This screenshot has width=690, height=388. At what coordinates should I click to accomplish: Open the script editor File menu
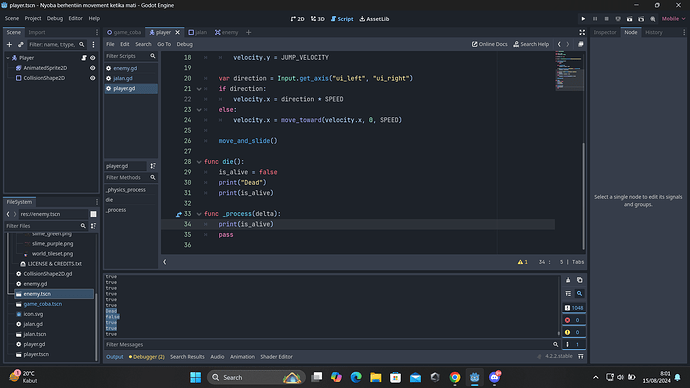[x=110, y=44]
